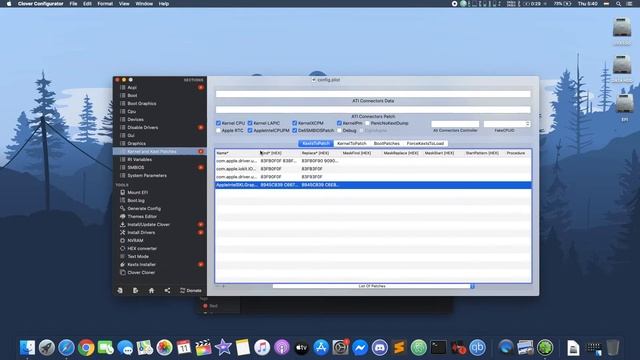Open the File menu
This screenshot has height=360, width=640.
(x=73, y=4)
